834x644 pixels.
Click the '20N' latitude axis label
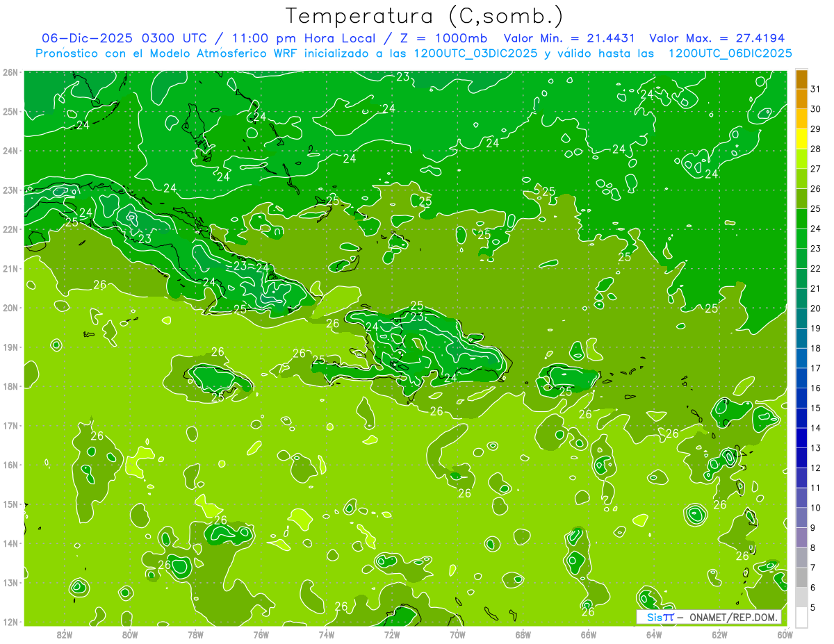(x=10, y=308)
